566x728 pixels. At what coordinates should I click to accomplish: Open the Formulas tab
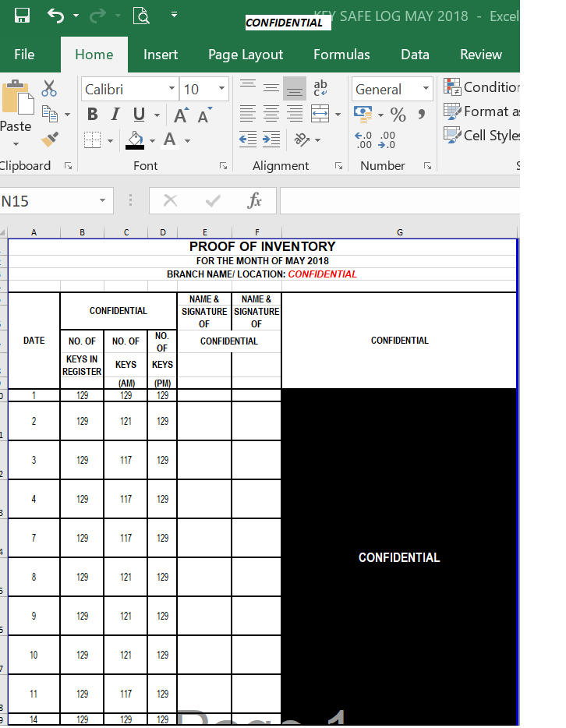pos(341,55)
